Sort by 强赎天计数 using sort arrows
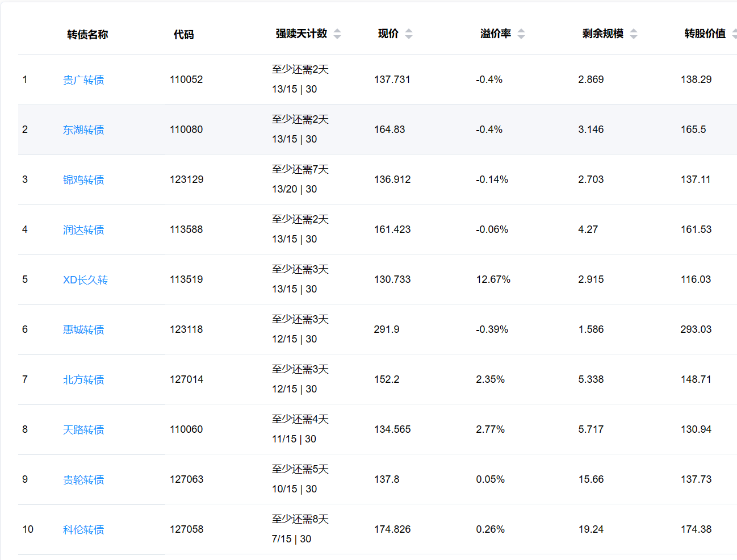The height and width of the screenshot is (560, 737). (337, 34)
